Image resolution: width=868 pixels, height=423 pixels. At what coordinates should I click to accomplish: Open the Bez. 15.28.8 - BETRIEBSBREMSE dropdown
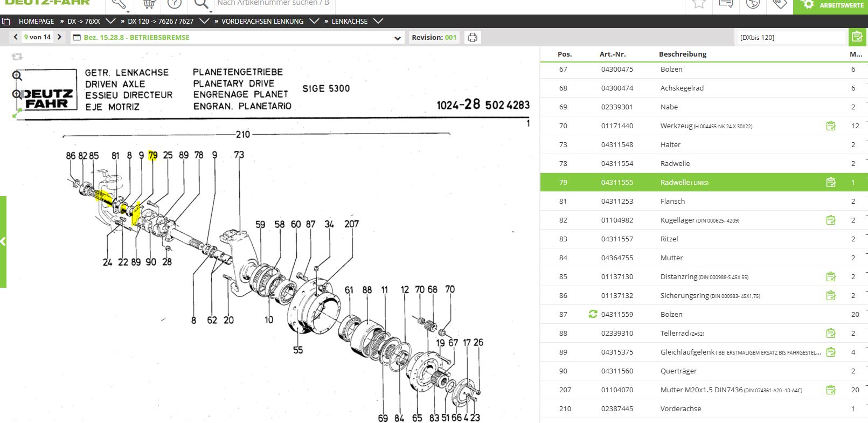tap(397, 38)
